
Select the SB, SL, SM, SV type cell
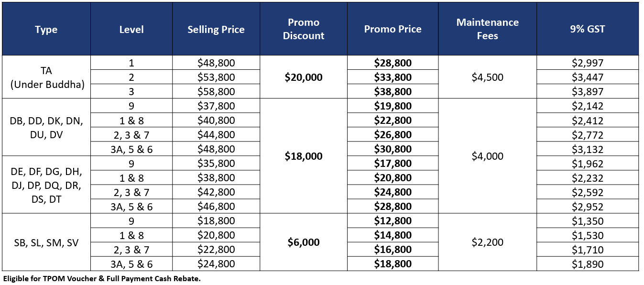coord(46,242)
